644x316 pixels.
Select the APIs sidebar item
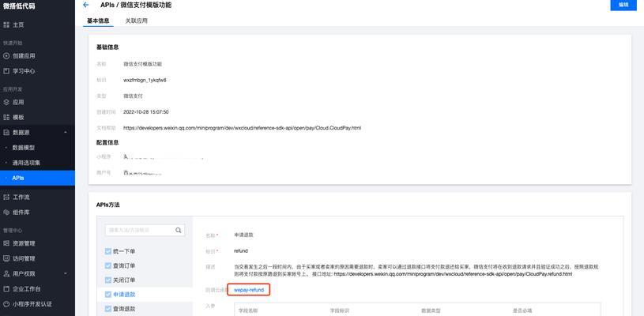pyautogui.click(x=37, y=178)
